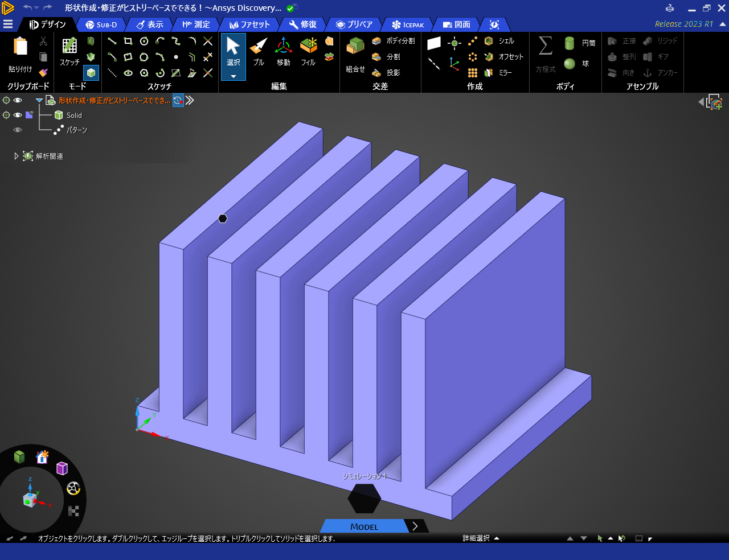Image resolution: width=729 pixels, height=560 pixels.
Task: Select the rectangle sketch tool
Action: (x=128, y=41)
